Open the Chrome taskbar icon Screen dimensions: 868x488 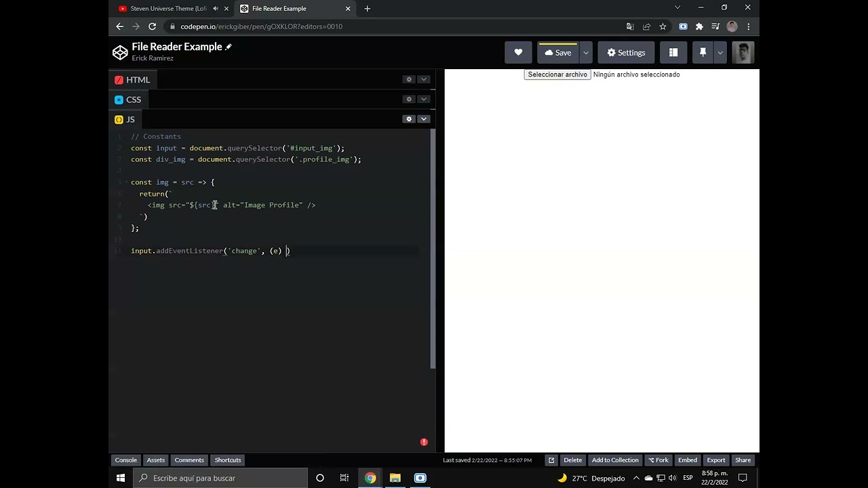370,478
